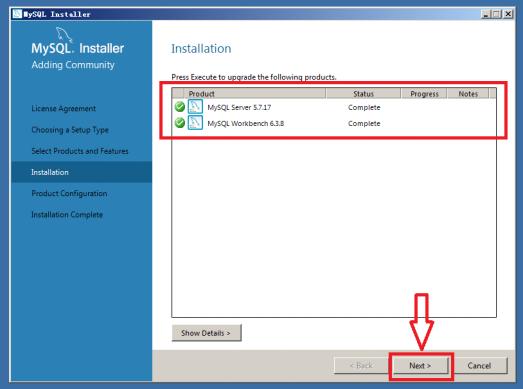The width and height of the screenshot is (523, 389).
Task: Click the Notes column header
Action: pos(468,94)
